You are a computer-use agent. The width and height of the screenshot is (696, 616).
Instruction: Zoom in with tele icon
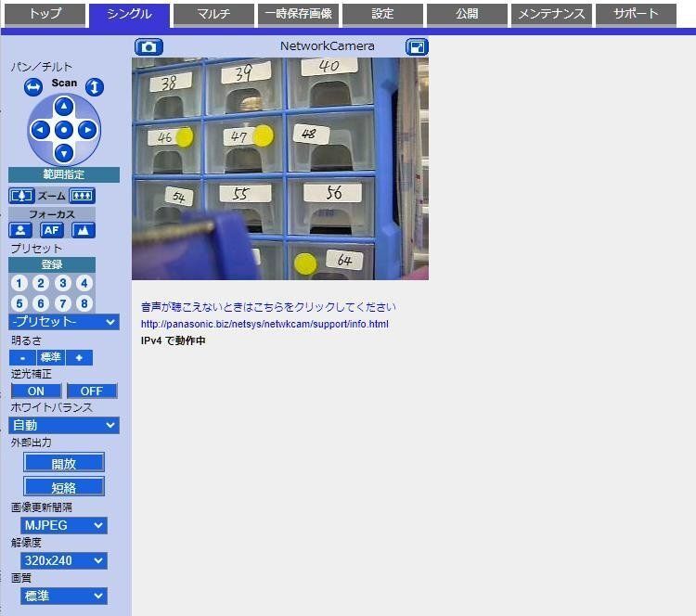point(83,196)
